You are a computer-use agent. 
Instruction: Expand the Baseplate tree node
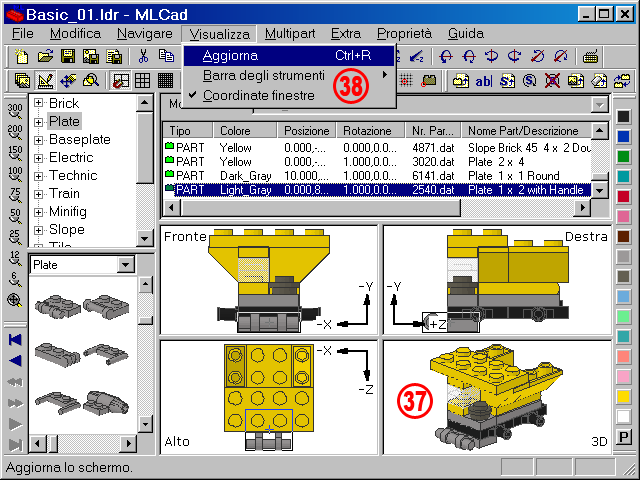click(x=38, y=140)
